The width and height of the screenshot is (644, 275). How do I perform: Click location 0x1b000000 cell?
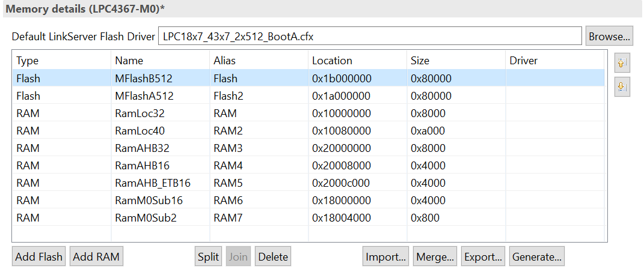[357, 78]
